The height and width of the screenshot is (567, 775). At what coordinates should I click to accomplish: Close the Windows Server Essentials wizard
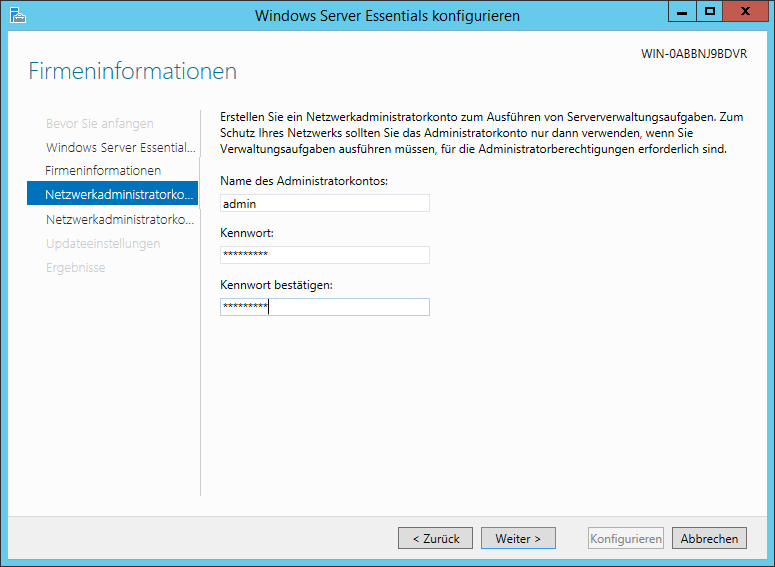tap(745, 11)
